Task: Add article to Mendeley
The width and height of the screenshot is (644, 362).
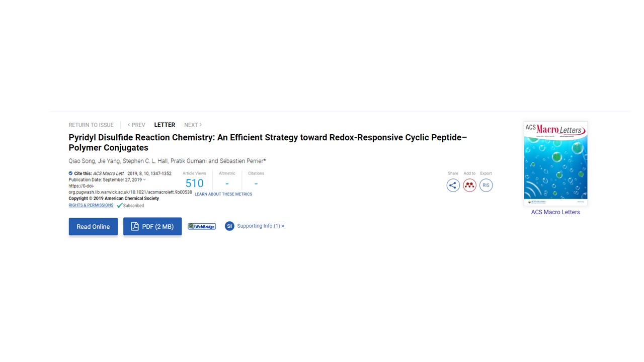Action: click(469, 186)
